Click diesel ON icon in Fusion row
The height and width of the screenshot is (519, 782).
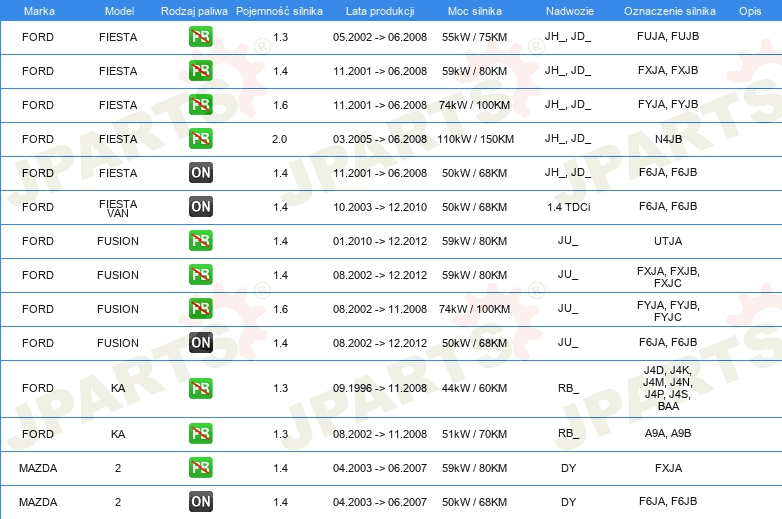[200, 343]
